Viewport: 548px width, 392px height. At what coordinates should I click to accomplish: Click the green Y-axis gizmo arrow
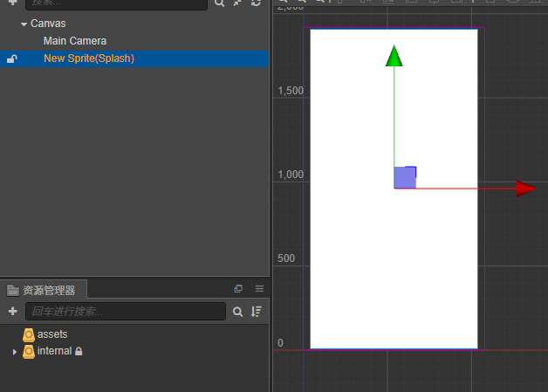tap(394, 56)
